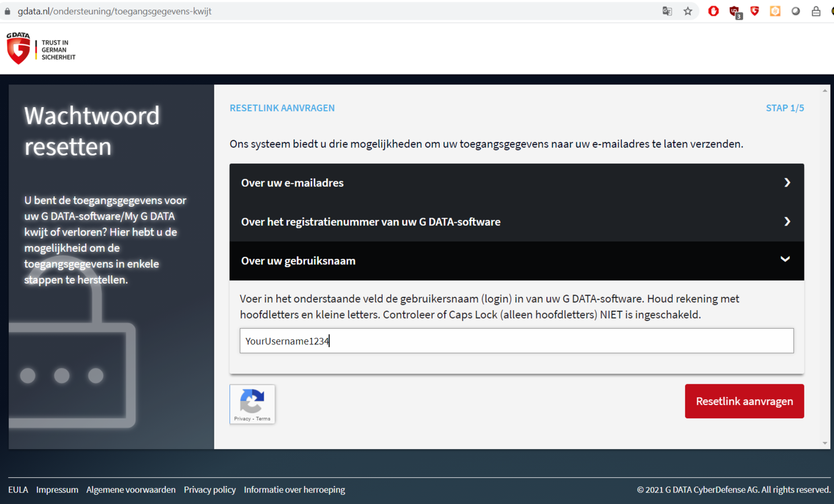The image size is (834, 504).
Task: Open the padlock extension icon in toolbar
Action: click(816, 11)
